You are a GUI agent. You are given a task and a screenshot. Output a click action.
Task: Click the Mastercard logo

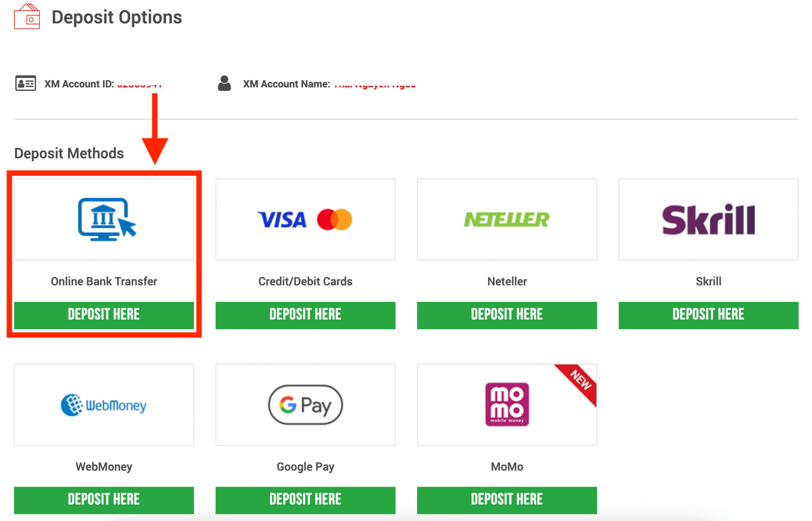point(335,220)
